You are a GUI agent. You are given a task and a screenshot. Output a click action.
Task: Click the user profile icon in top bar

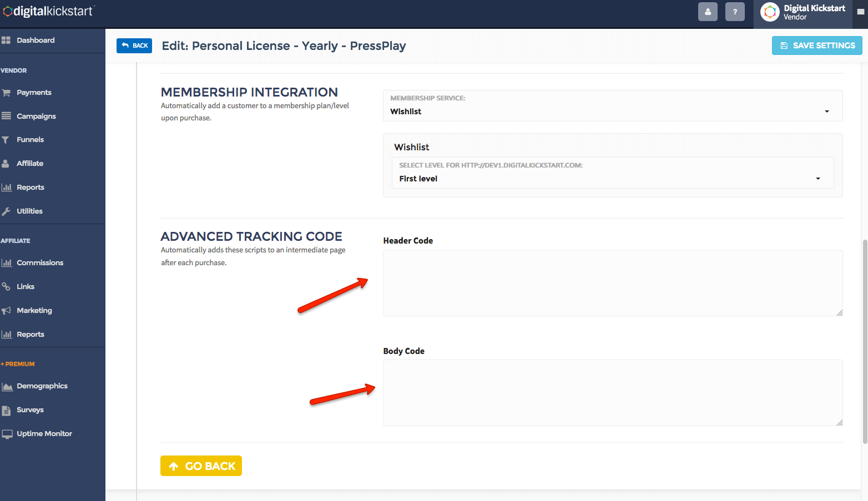pos(708,12)
